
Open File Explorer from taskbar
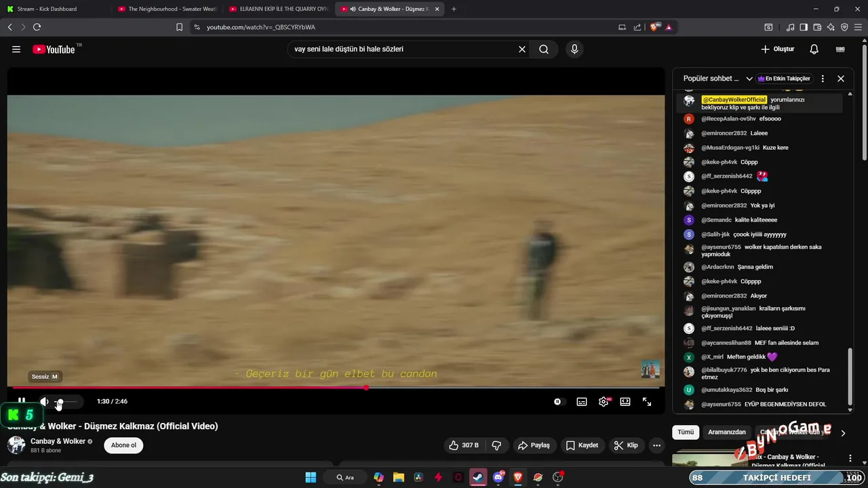(x=398, y=477)
